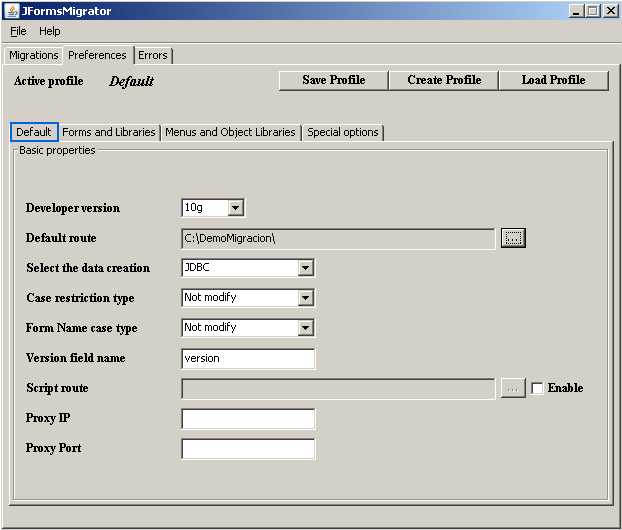Viewport: 622px width, 530px height.
Task: Open the File menu
Action: point(18,31)
